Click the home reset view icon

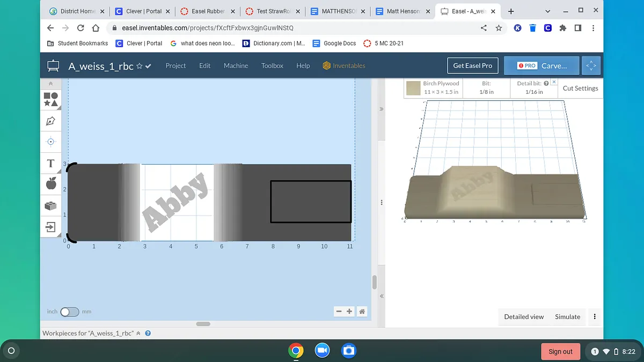pos(362,311)
